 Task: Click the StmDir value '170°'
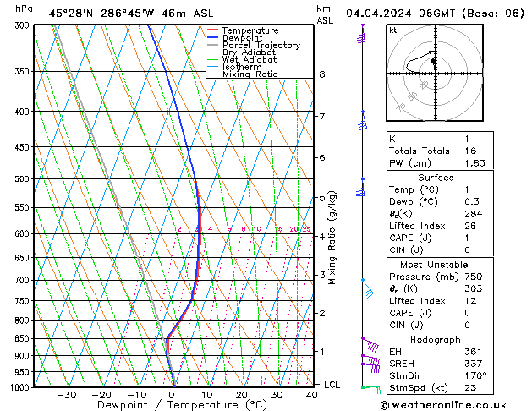coord(475,376)
